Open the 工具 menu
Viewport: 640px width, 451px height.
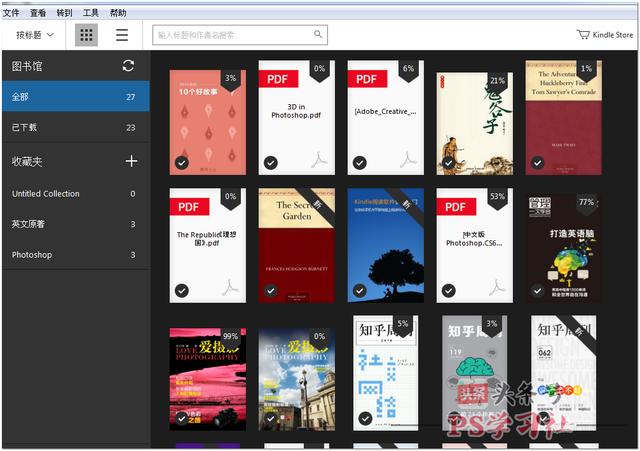click(x=91, y=13)
